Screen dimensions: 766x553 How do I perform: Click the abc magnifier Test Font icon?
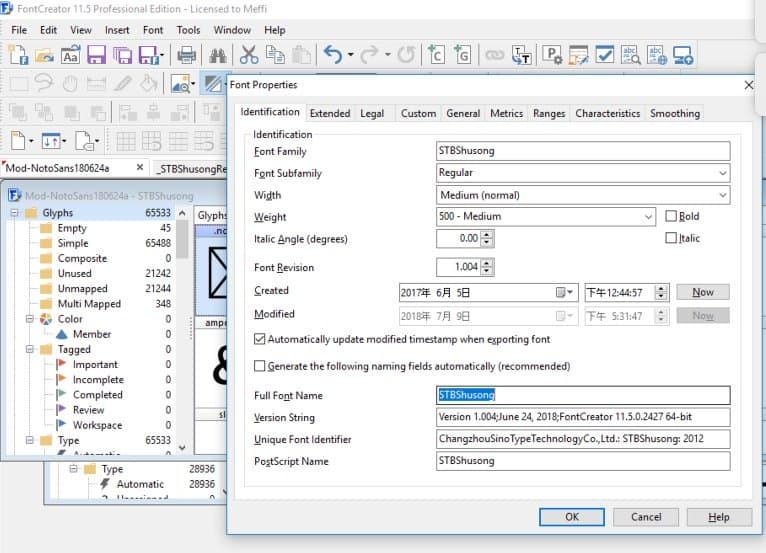630,55
